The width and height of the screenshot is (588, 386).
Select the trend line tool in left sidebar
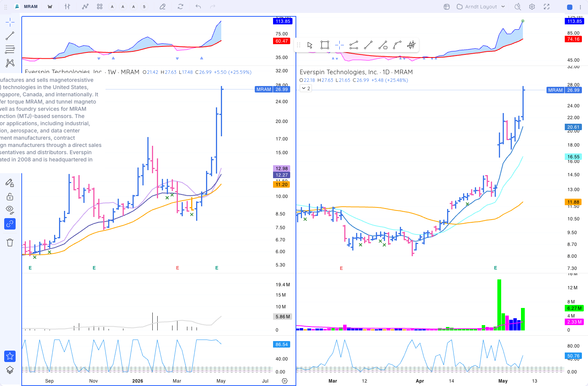pyautogui.click(x=10, y=36)
